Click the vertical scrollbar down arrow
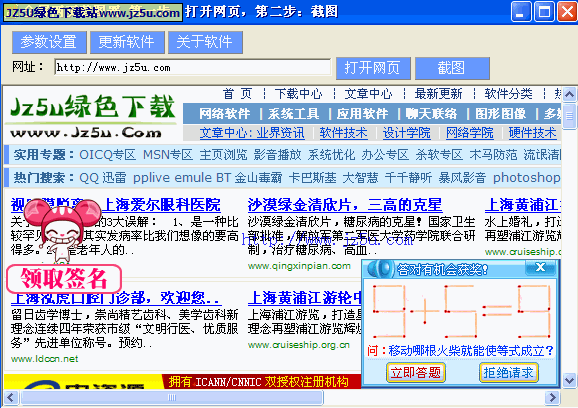Viewport: 578px width, 408px height. [570, 380]
